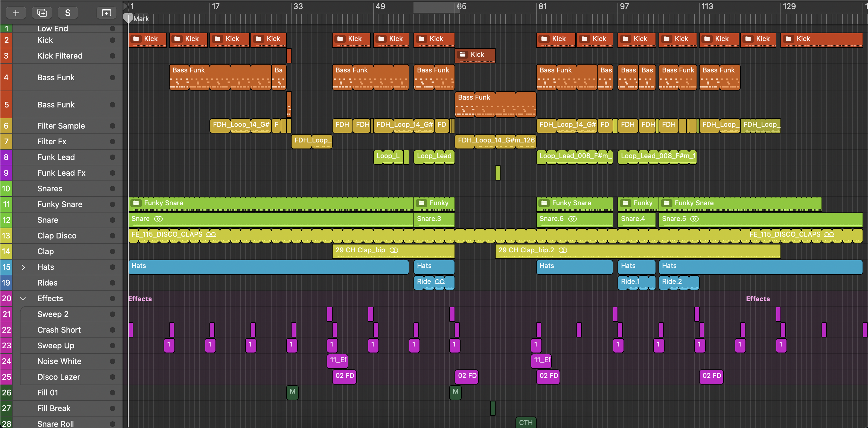Click the purple track 9 color number strip
868x428 pixels.
coord(6,173)
